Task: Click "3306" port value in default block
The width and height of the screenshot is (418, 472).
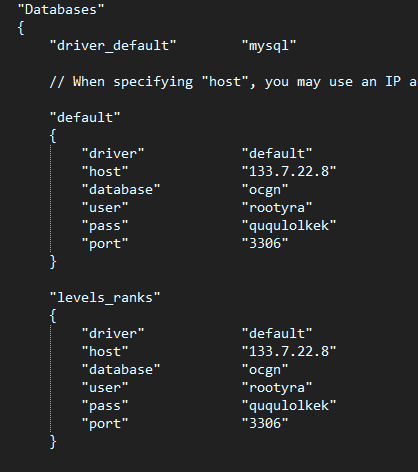Action: click(x=265, y=243)
